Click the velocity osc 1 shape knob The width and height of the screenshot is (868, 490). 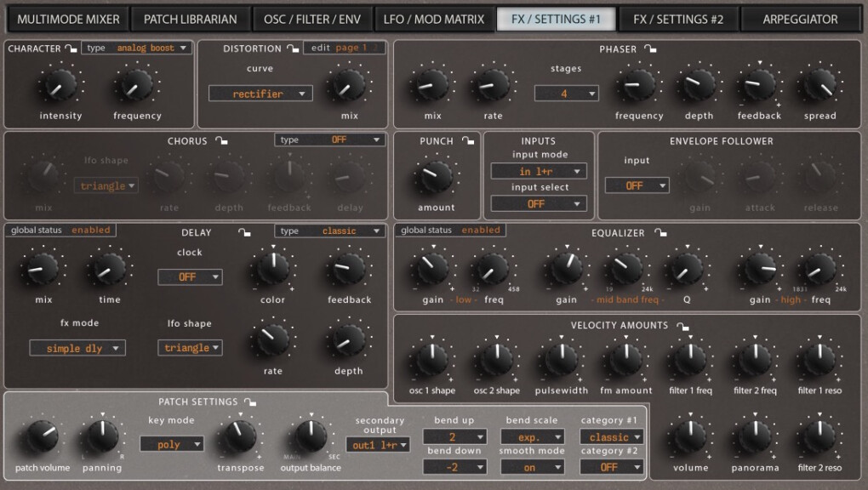(431, 360)
